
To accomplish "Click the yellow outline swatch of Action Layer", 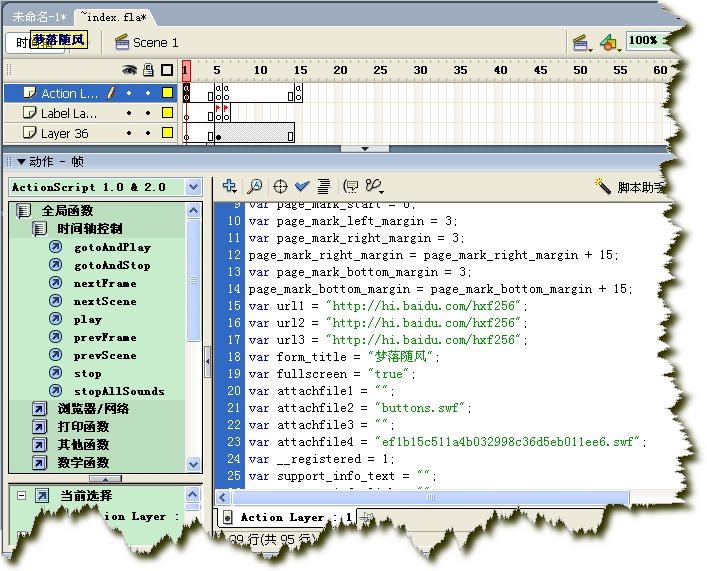I will (x=167, y=93).
